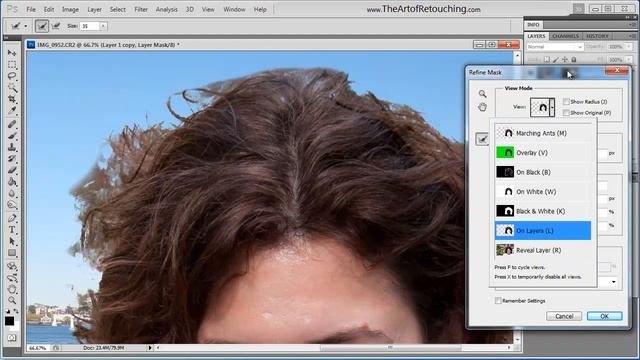The height and width of the screenshot is (360, 640).
Task: Open the Filter menu
Action: 141,9
